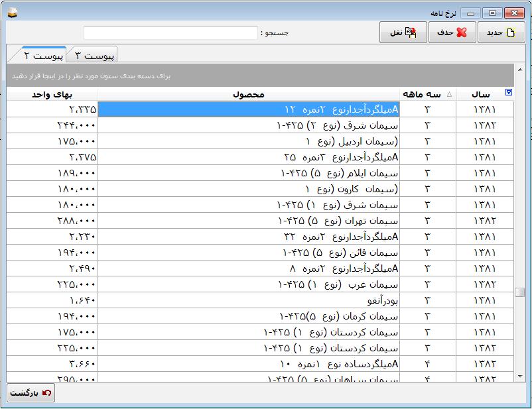Click the نقل (Transfer) button
This screenshot has height=409, width=532.
click(x=403, y=32)
